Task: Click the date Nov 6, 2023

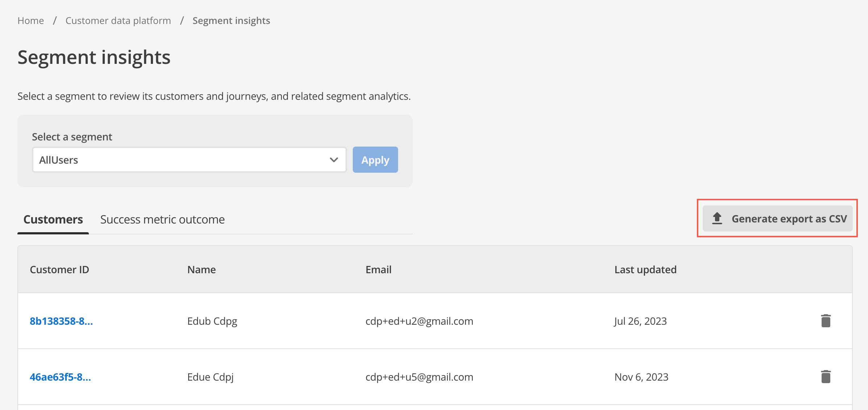Action: pos(641,377)
